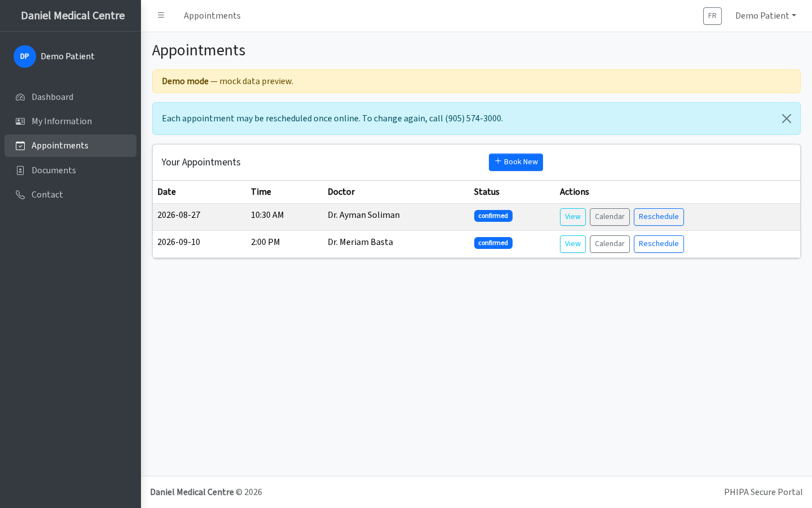
Task: Click the Appointments calendar-check icon
Action: click(x=20, y=146)
